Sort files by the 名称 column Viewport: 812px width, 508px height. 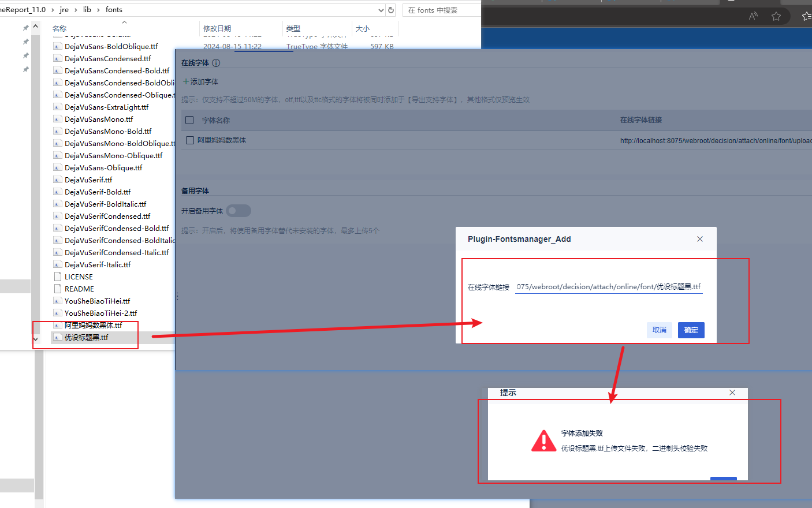click(x=59, y=28)
